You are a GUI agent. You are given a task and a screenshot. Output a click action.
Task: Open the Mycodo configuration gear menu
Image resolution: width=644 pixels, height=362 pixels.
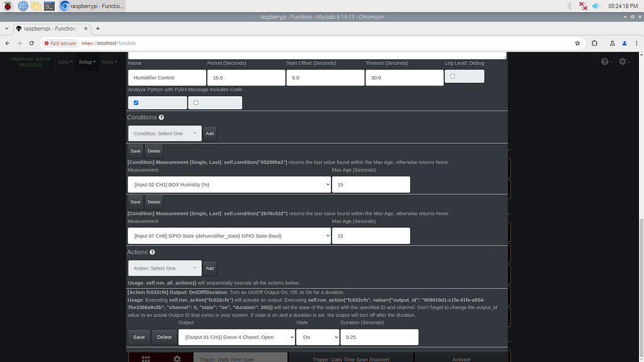coord(621,61)
